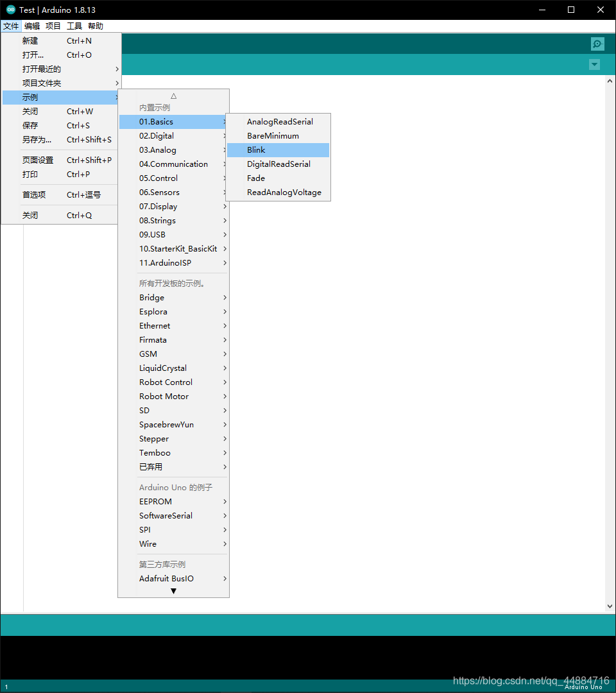
Task: Select 01.Basics examples category
Action: pos(174,121)
